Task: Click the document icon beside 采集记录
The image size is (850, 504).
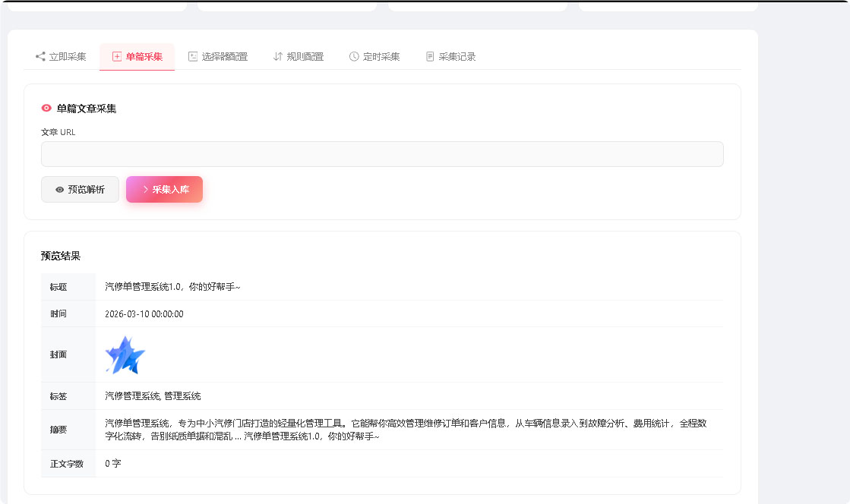Action: 430,56
